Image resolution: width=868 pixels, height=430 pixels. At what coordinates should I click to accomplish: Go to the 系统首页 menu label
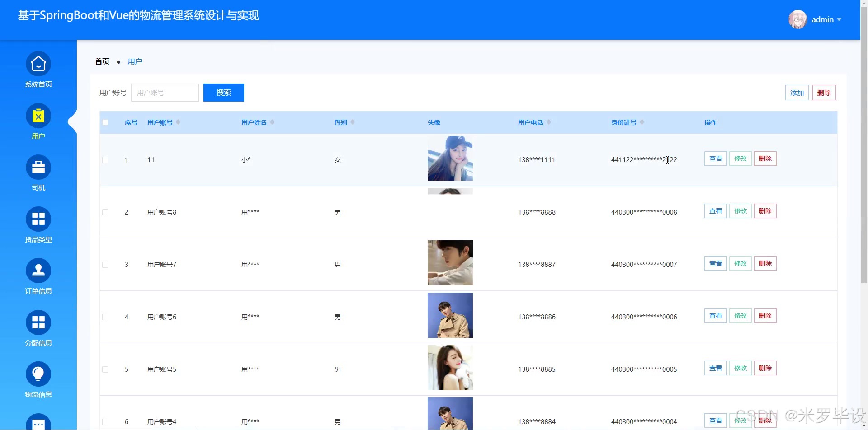pyautogui.click(x=38, y=84)
